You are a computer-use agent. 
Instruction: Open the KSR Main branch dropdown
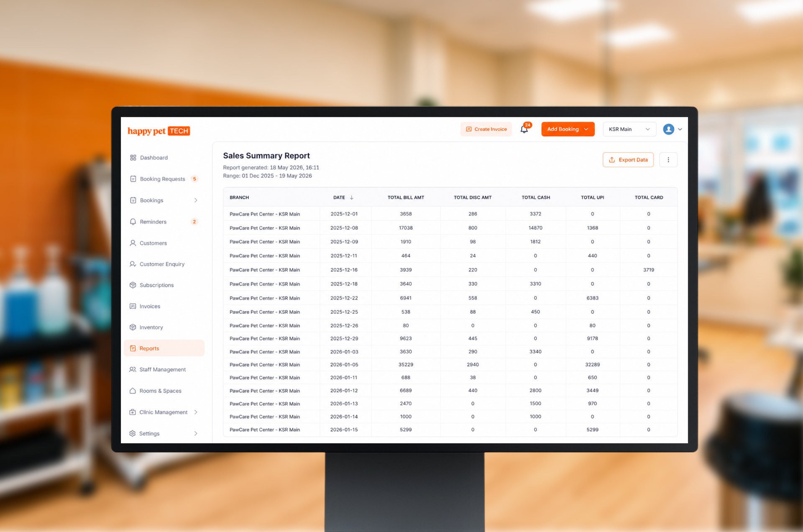click(x=629, y=129)
